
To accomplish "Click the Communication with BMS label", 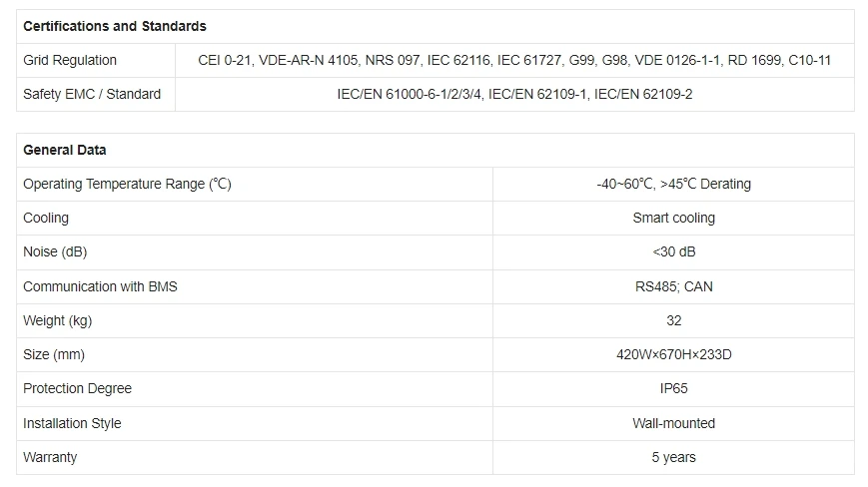I will click(x=100, y=286).
